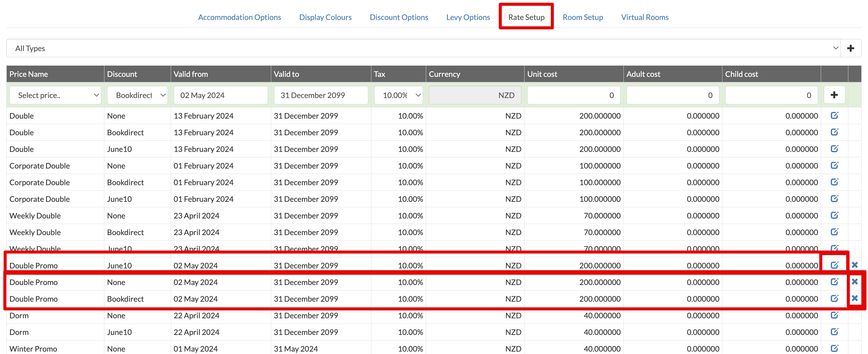Edit the Weekly Double None rate
The height and width of the screenshot is (354, 868).
point(834,215)
